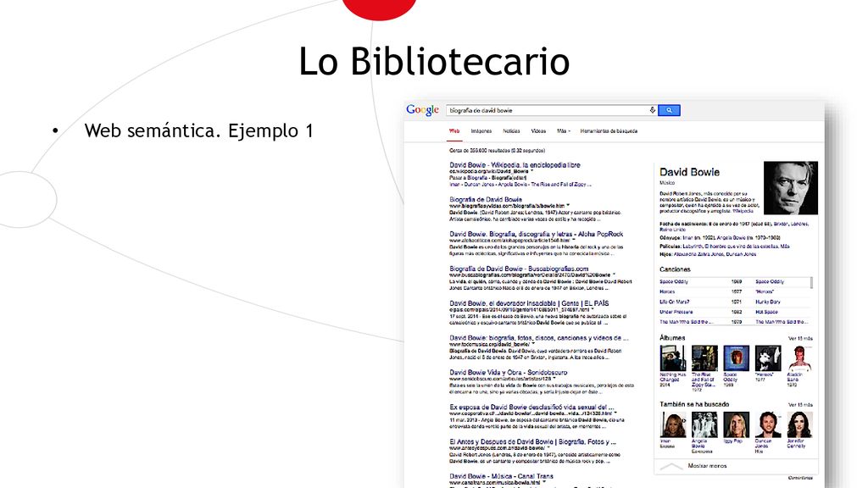Open Herramientas de búsqueda
This screenshot has width=868, height=488.
[x=609, y=131]
